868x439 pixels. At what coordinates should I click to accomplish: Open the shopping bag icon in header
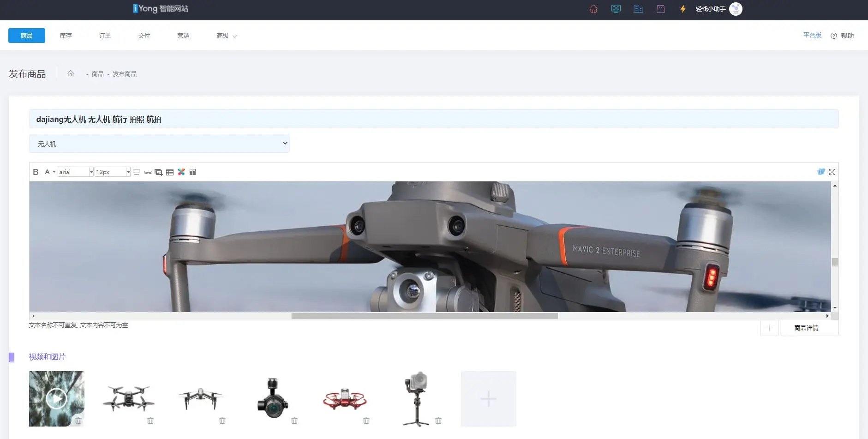tap(660, 9)
